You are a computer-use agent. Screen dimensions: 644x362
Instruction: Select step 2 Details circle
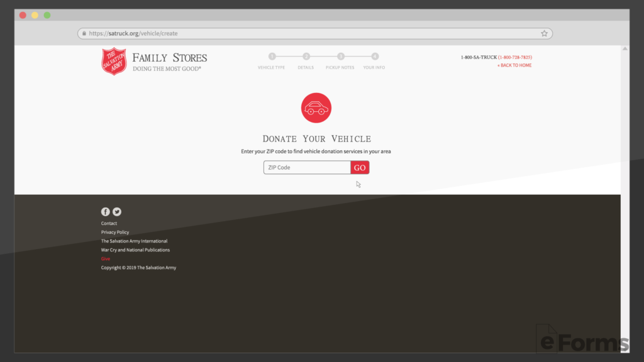(306, 57)
